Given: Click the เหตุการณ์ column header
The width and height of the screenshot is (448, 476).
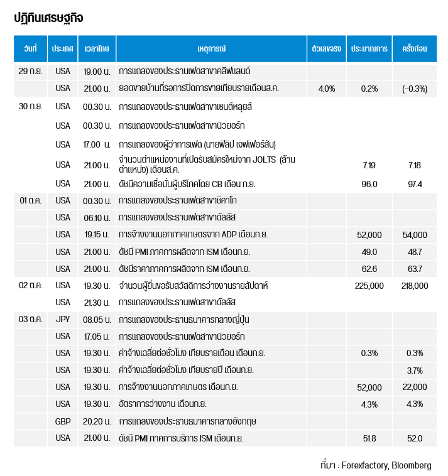Looking at the screenshot, I should pos(210,48).
